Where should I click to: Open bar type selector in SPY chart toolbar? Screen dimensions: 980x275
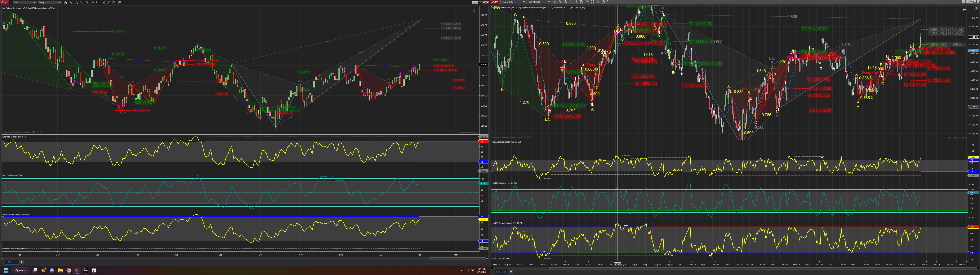click(x=66, y=2)
